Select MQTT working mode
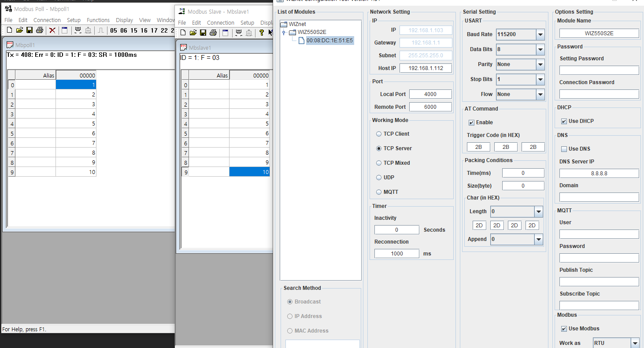Viewport: 644px width, 348px height. pyautogui.click(x=379, y=192)
